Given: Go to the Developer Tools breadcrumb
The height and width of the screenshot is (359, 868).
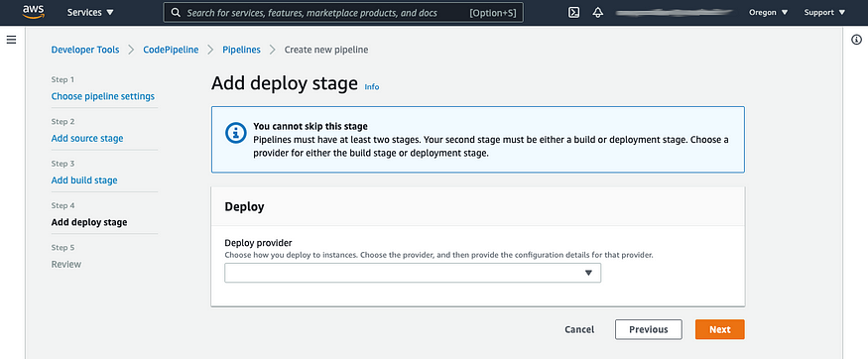Looking at the screenshot, I should (x=85, y=50).
